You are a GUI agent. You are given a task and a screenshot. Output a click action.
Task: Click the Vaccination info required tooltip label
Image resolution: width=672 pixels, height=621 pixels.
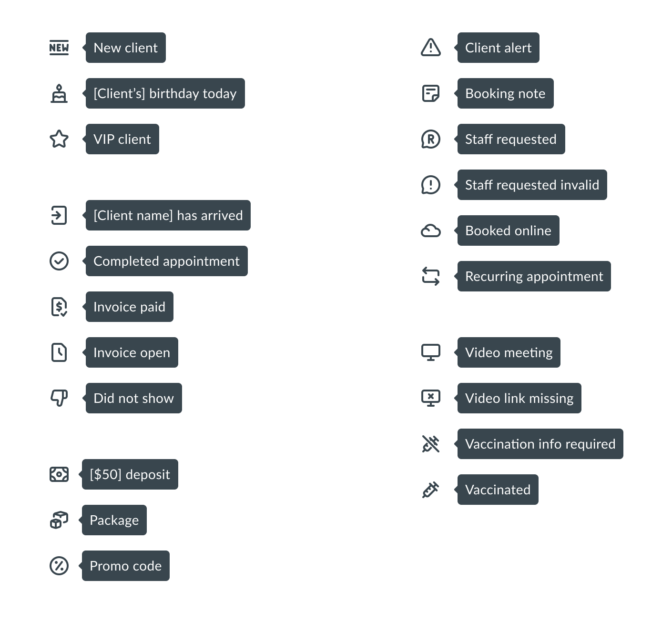540,444
